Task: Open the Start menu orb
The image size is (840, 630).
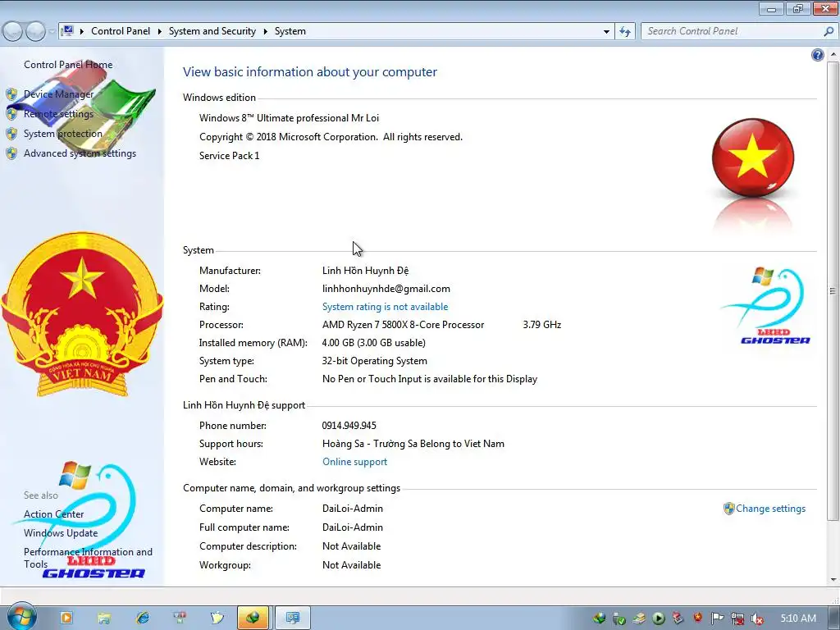Action: pos(21,617)
